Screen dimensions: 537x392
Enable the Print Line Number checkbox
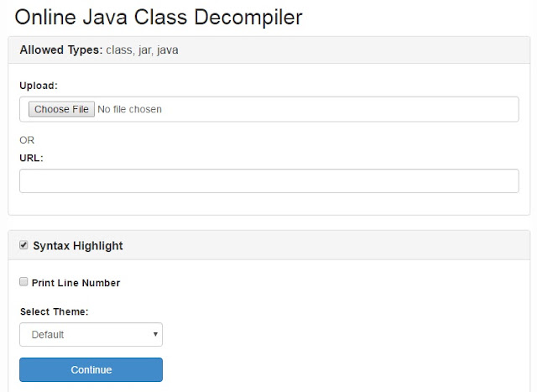tap(23, 282)
